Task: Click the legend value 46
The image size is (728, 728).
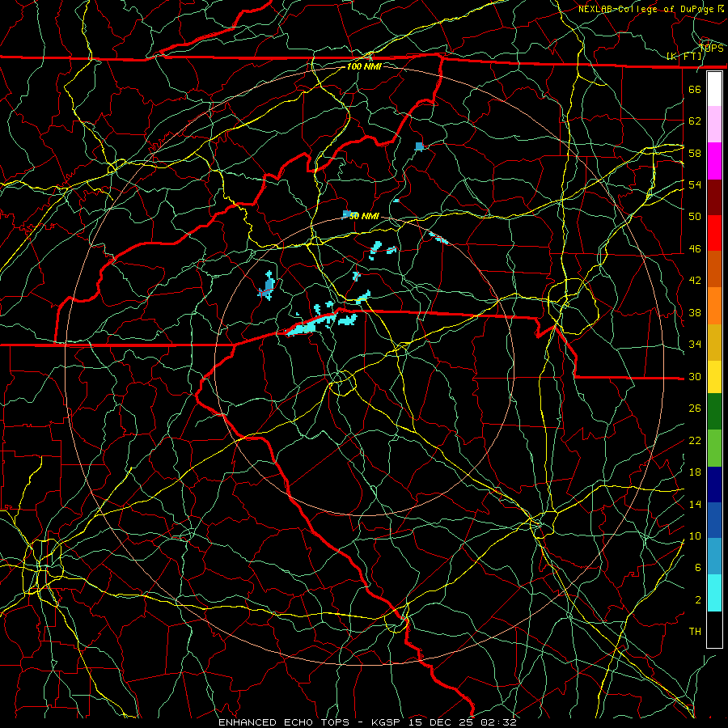Action: point(695,249)
